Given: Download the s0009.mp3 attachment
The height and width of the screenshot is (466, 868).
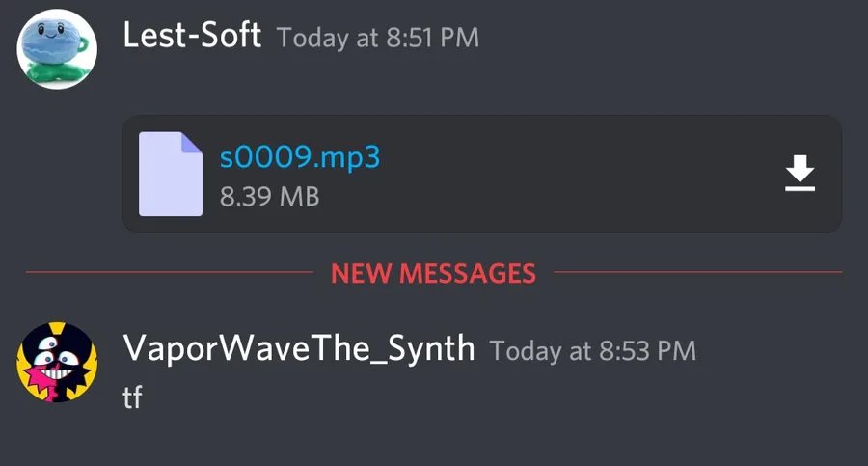Looking at the screenshot, I should (800, 173).
